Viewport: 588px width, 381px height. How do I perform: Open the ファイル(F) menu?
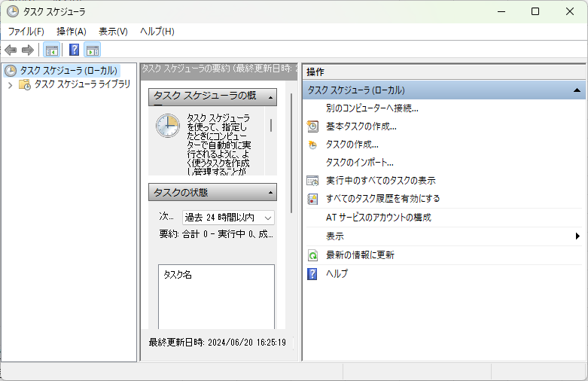[x=26, y=32]
